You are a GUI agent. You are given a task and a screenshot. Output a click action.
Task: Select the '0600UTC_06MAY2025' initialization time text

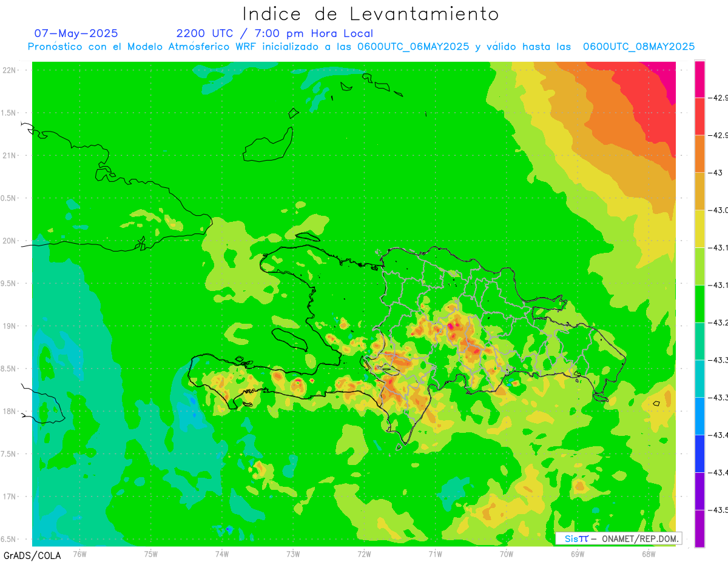tap(413, 47)
